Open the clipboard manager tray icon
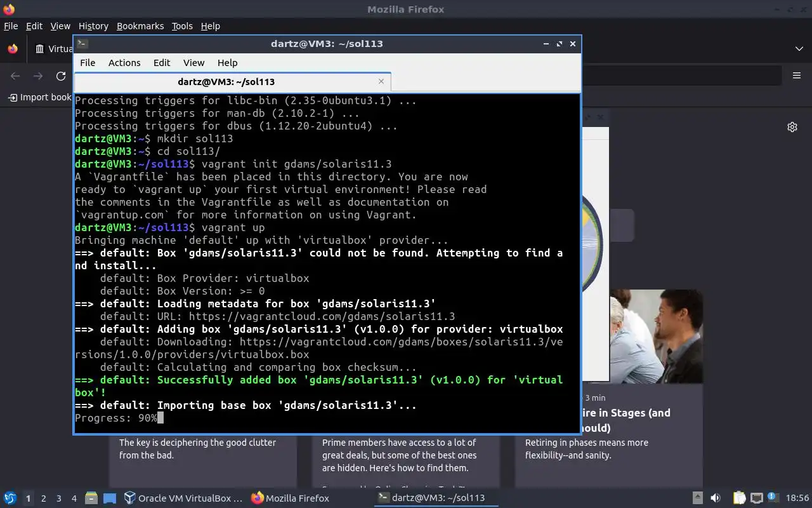The image size is (812, 508). pos(739,498)
